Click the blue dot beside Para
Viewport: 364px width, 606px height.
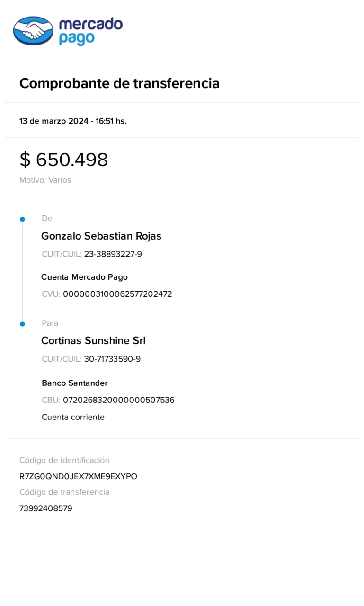tap(22, 324)
